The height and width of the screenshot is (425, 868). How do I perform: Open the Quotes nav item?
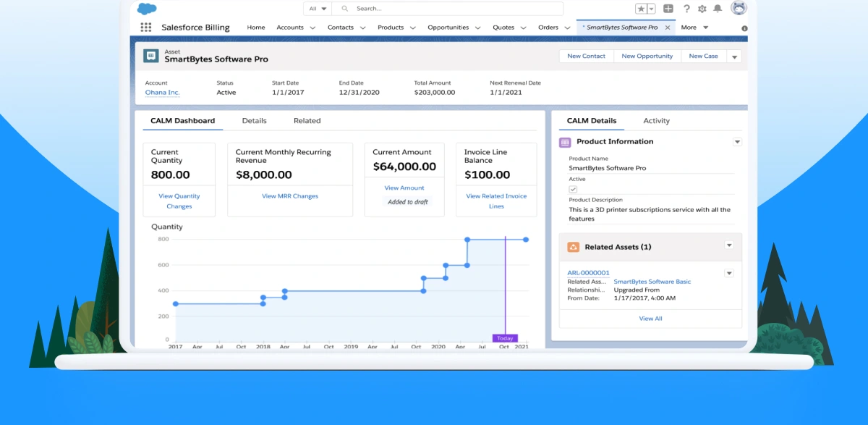(x=503, y=28)
